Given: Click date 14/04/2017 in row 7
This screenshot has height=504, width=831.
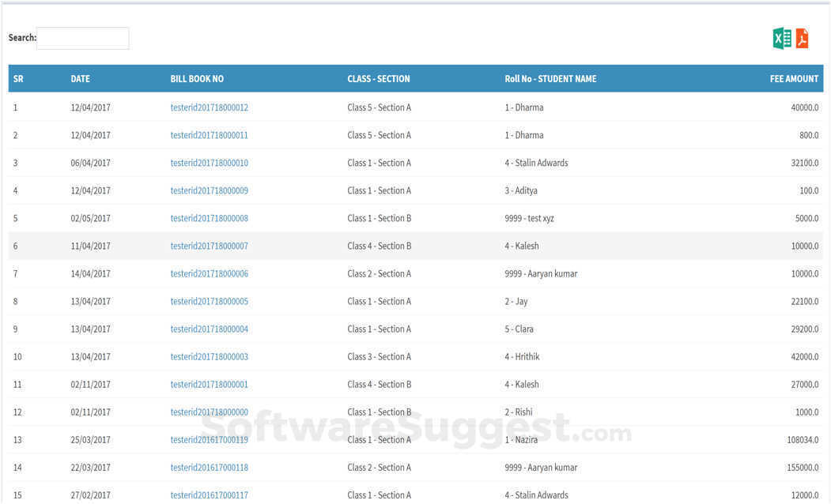Looking at the screenshot, I should pyautogui.click(x=91, y=273).
